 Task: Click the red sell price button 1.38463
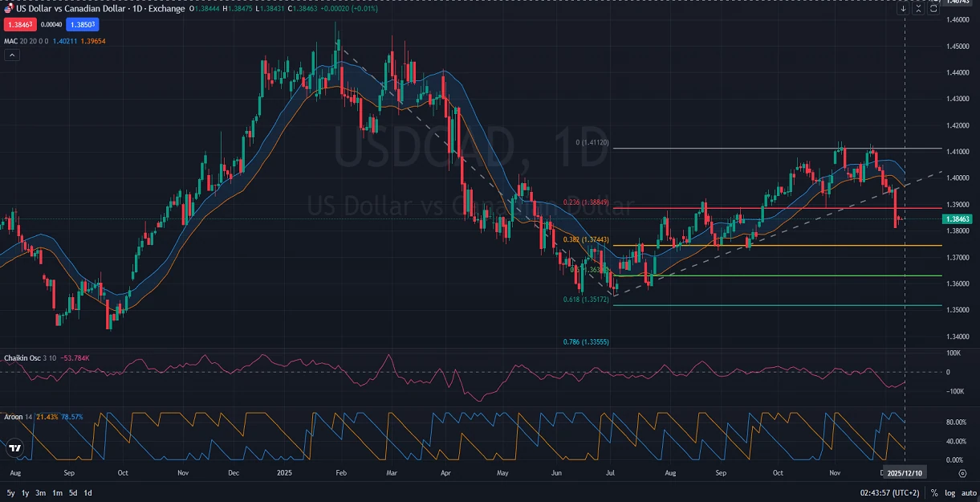click(20, 25)
